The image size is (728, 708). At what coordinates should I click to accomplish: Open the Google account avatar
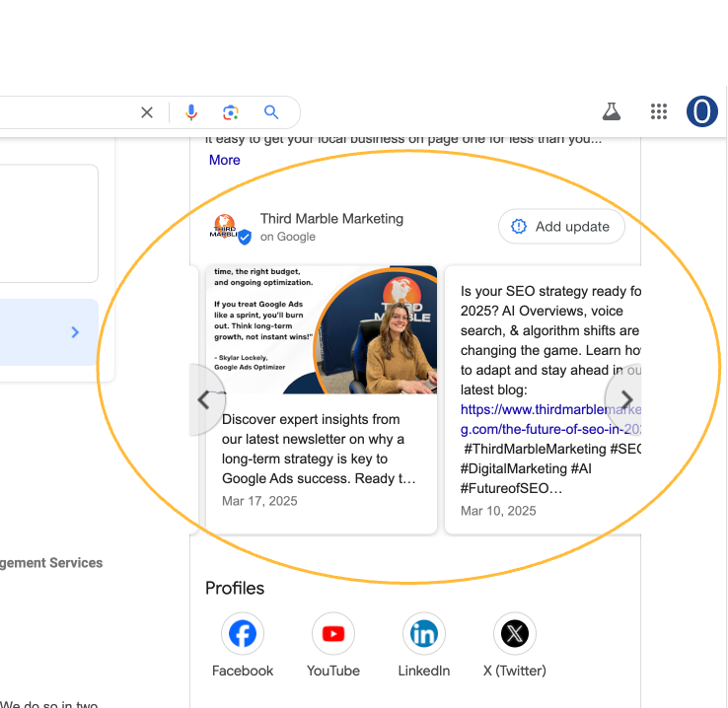[x=702, y=111]
